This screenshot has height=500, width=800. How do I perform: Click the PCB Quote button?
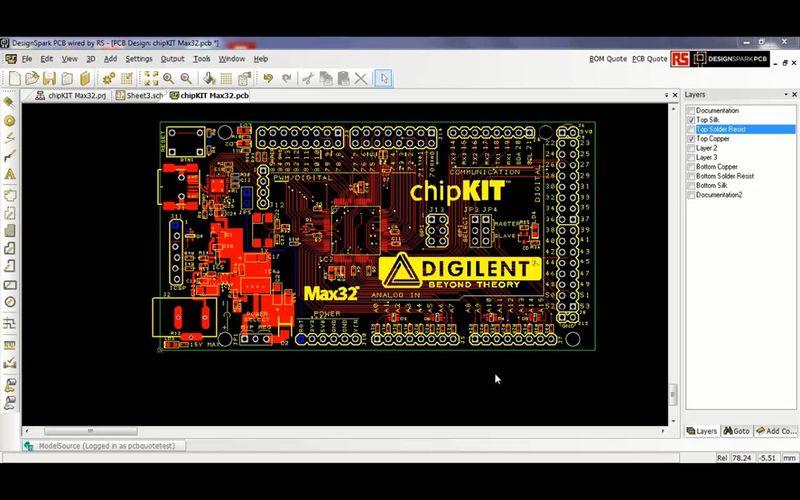(649, 59)
